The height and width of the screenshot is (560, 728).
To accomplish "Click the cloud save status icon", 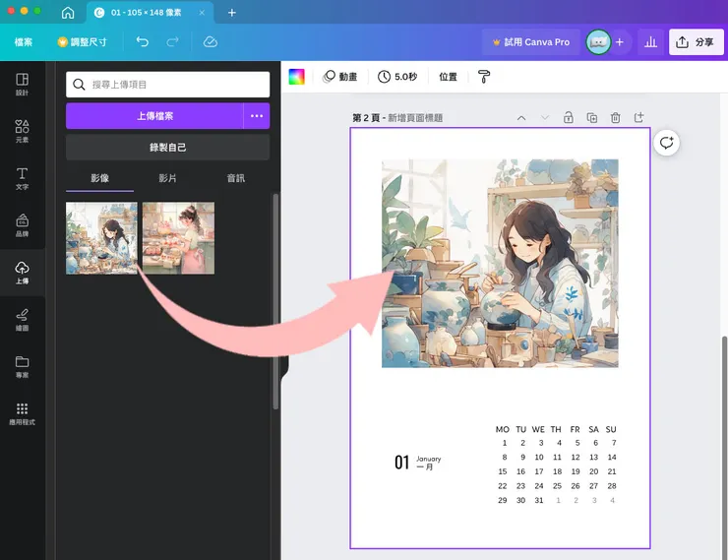I will click(x=211, y=42).
